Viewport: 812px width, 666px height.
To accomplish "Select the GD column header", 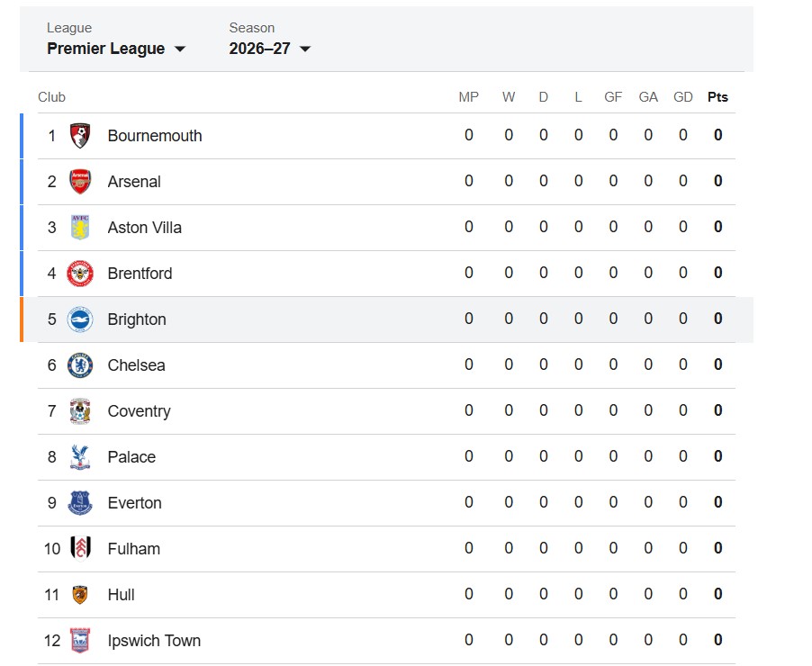I will pos(683,97).
